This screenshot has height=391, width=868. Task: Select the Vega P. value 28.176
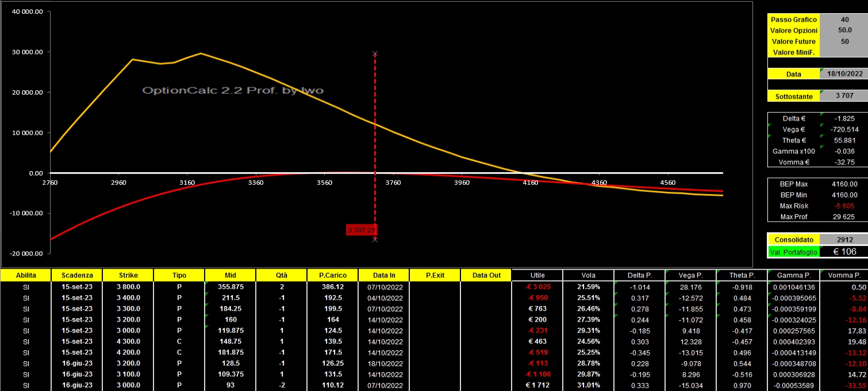pyautogui.click(x=691, y=287)
